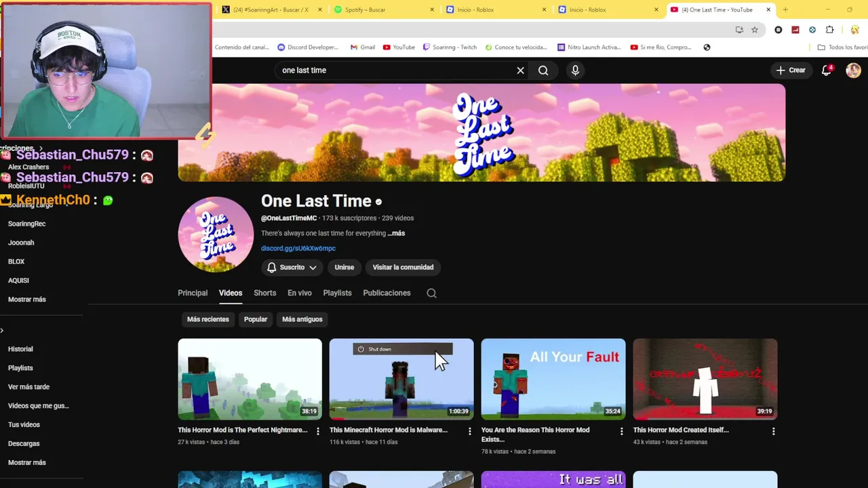Open a new browser tab with plus
This screenshot has width=868, height=488.
(x=785, y=9)
